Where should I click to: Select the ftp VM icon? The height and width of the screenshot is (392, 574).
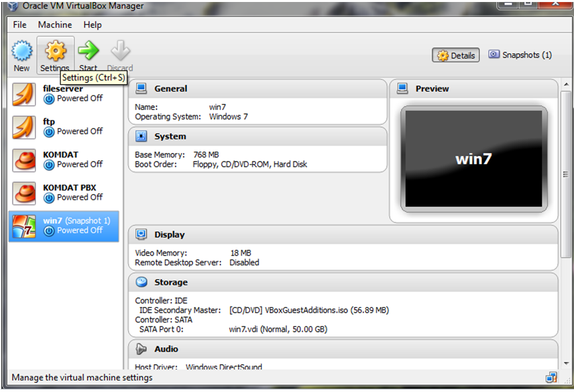pyautogui.click(x=24, y=127)
